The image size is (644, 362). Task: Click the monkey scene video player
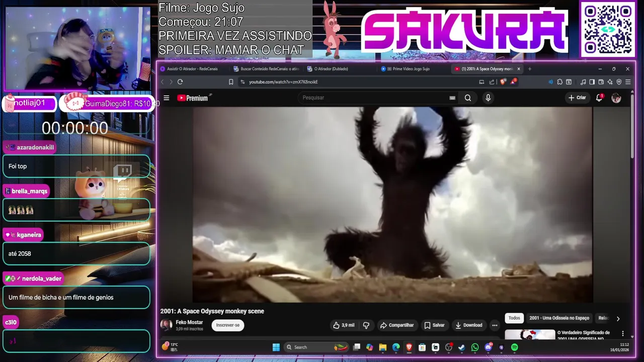(392, 205)
